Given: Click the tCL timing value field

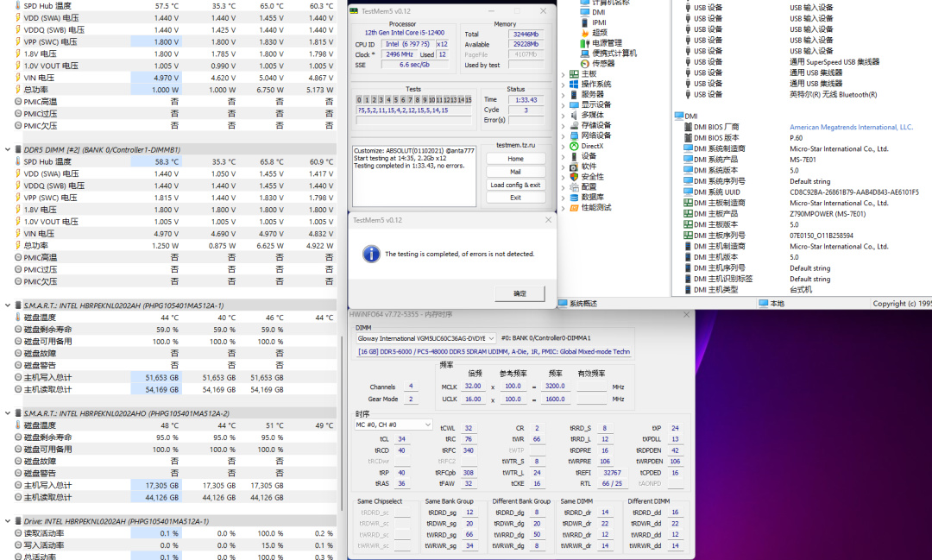Looking at the screenshot, I should [401, 439].
